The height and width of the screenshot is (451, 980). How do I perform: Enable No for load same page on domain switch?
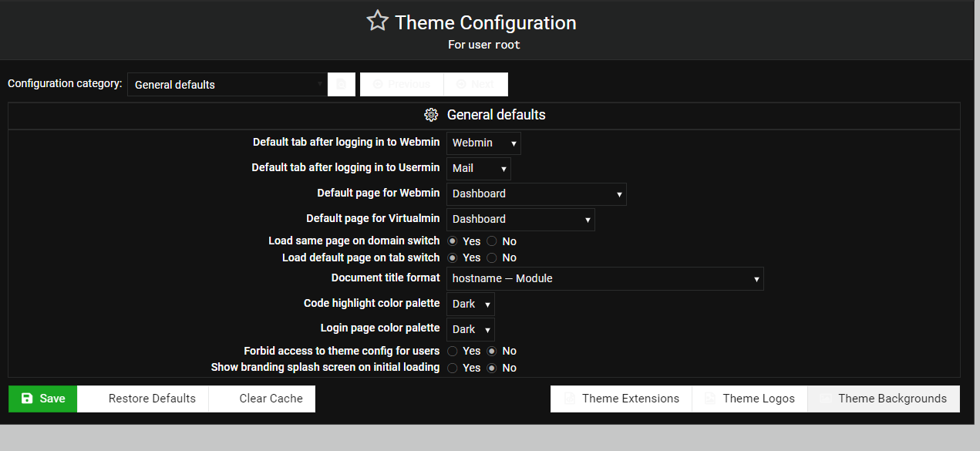coord(492,241)
